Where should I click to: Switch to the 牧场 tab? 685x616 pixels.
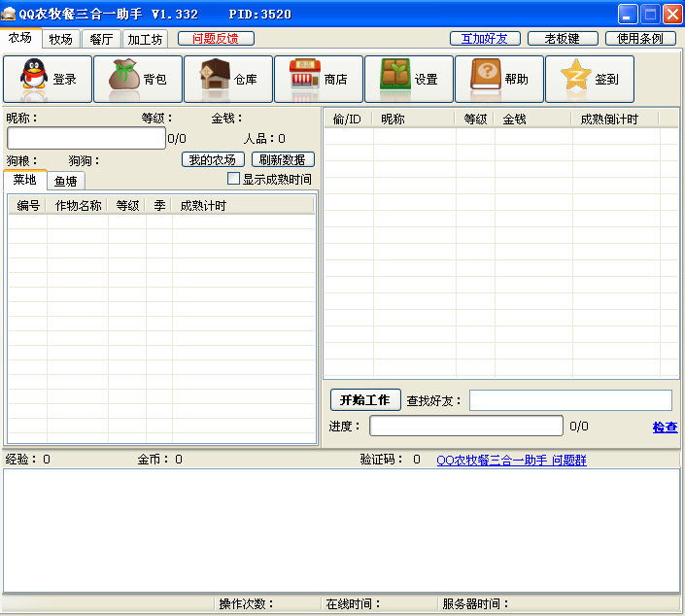pos(60,39)
